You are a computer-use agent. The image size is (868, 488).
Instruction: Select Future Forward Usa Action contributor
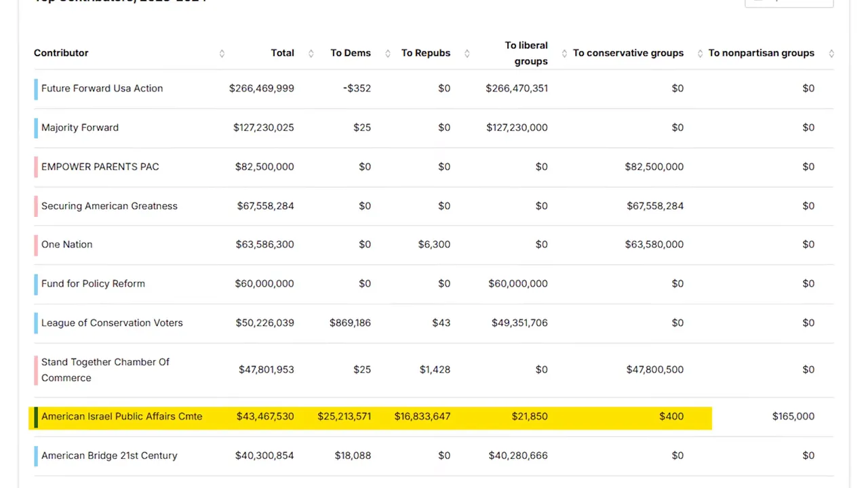pyautogui.click(x=102, y=88)
